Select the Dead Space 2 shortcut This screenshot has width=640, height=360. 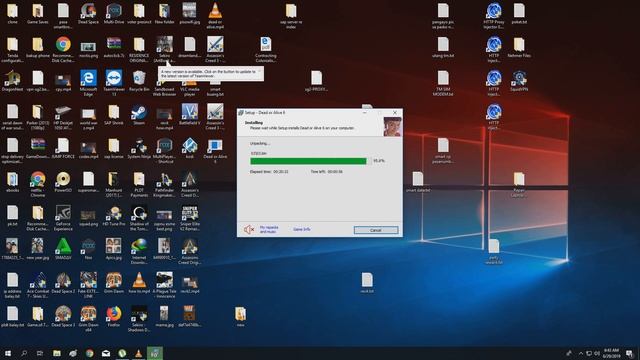63,283
